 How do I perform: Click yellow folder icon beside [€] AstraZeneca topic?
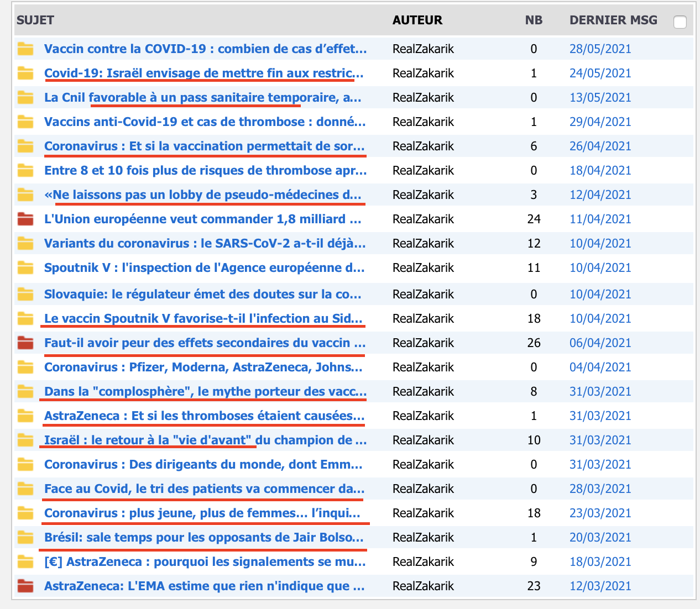(25, 562)
